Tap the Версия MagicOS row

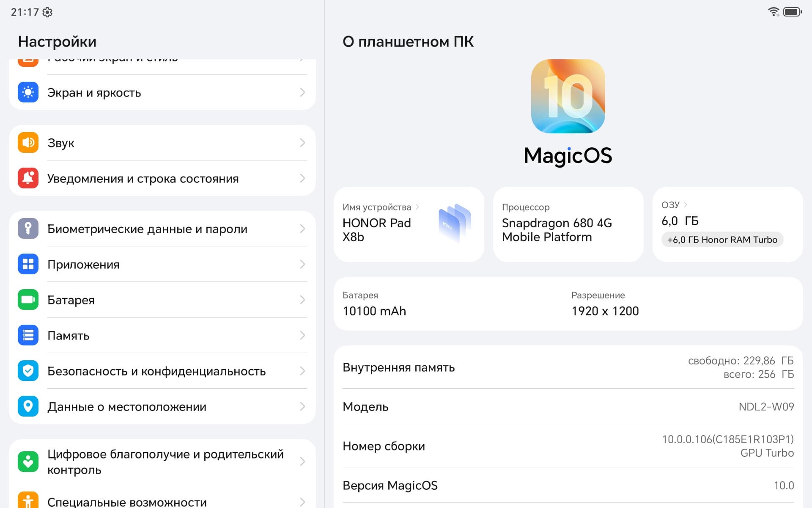click(x=568, y=485)
